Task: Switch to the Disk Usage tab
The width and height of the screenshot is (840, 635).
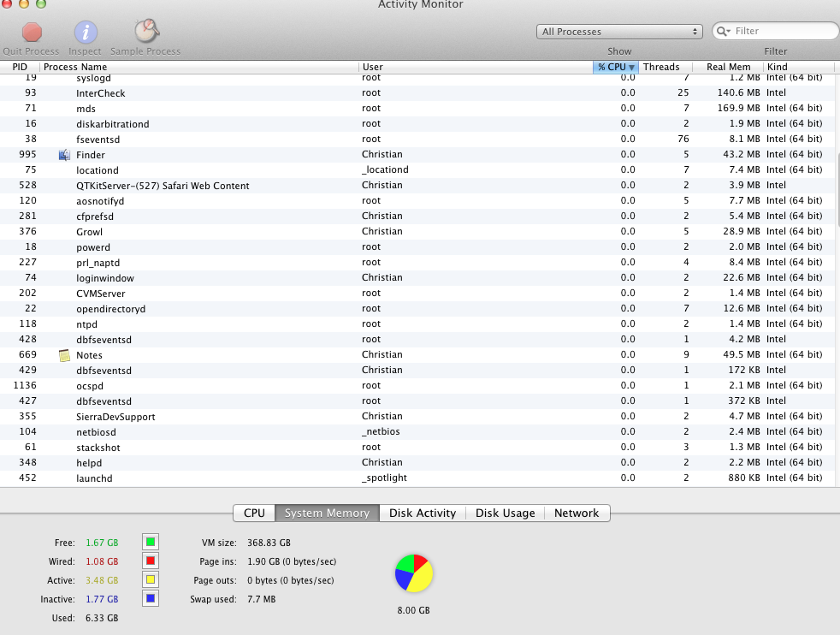Action: 506,513
